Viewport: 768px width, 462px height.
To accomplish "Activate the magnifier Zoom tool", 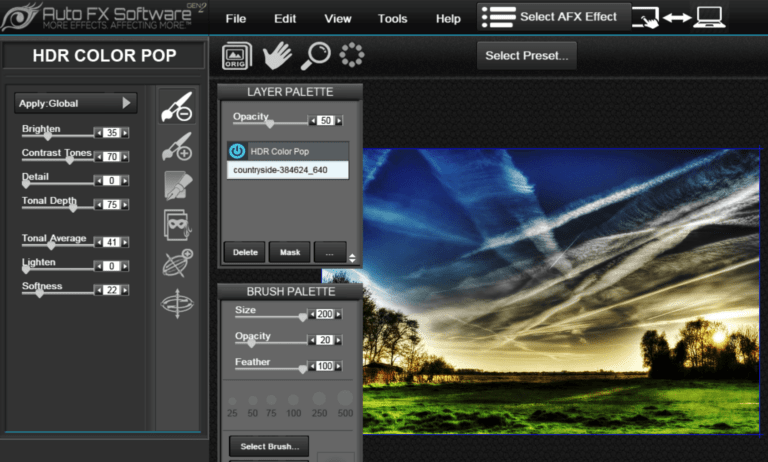I will tap(315, 56).
